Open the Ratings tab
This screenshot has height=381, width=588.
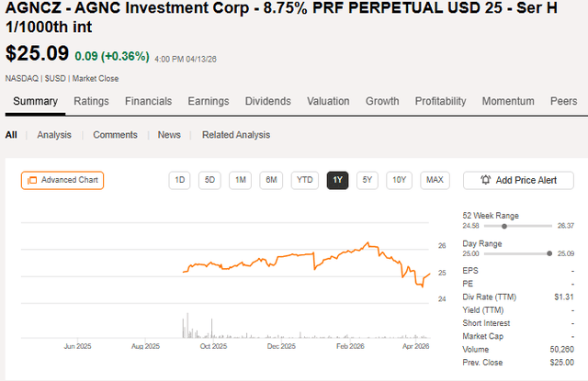(91, 101)
